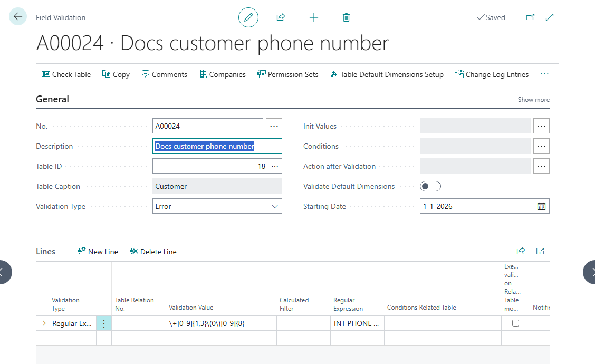The height and width of the screenshot is (364, 595).
Task: Show more actions overflow menu
Action: click(x=544, y=74)
